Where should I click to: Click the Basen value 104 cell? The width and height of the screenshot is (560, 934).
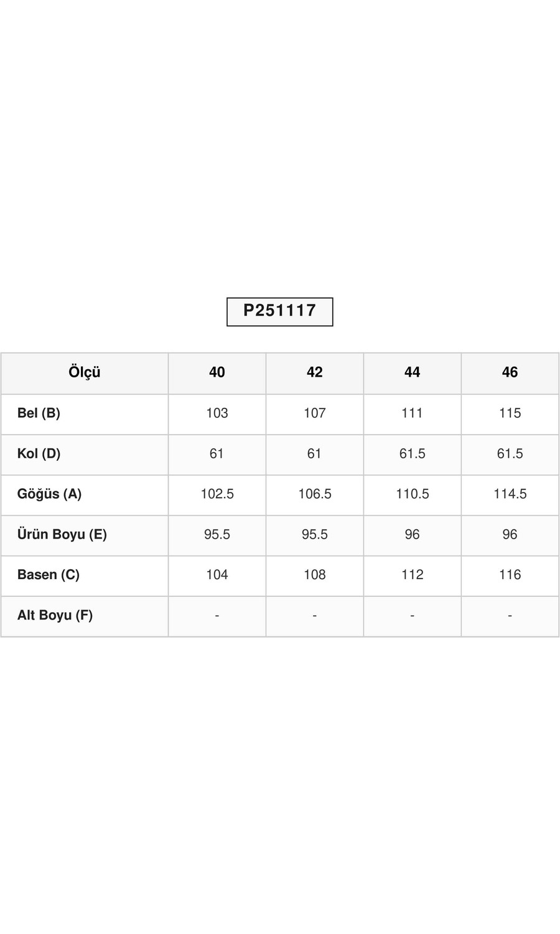(x=217, y=575)
